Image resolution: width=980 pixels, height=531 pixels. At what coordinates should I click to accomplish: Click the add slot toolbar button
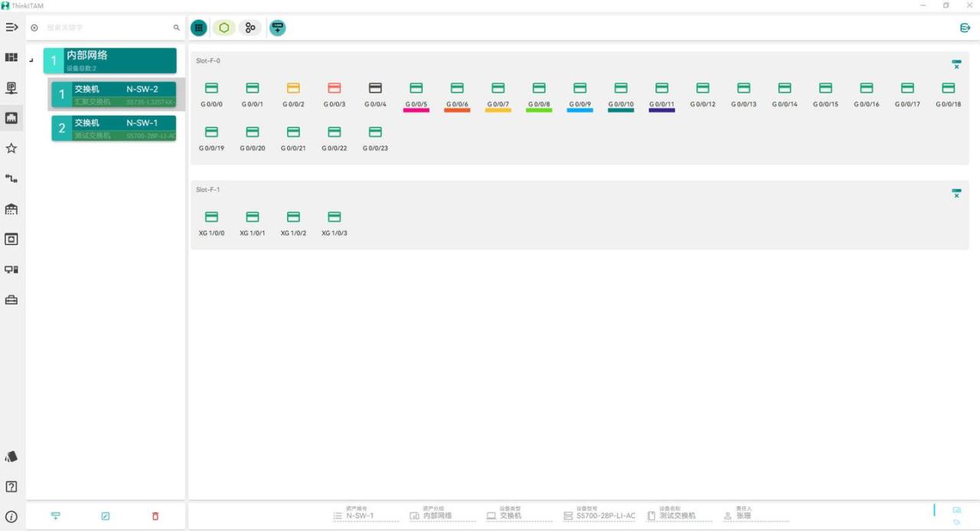277,28
